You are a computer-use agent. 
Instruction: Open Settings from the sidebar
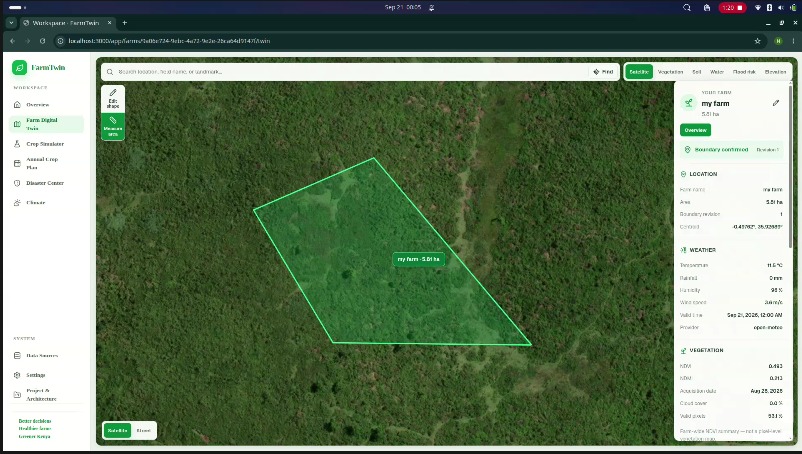coord(46,375)
